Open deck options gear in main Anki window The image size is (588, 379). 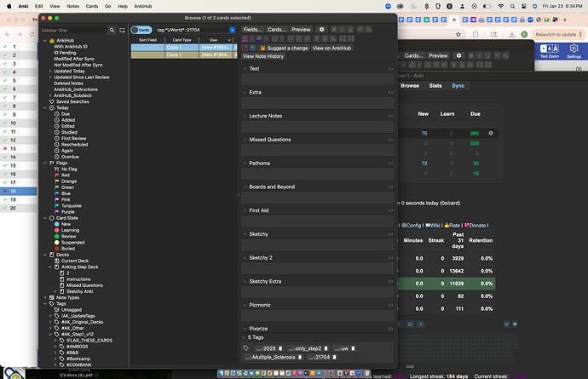491,133
